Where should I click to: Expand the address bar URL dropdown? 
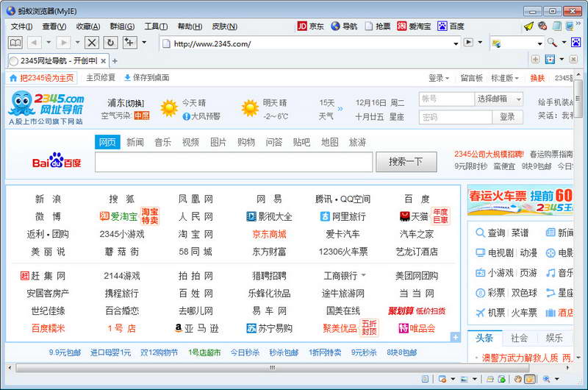(x=456, y=43)
